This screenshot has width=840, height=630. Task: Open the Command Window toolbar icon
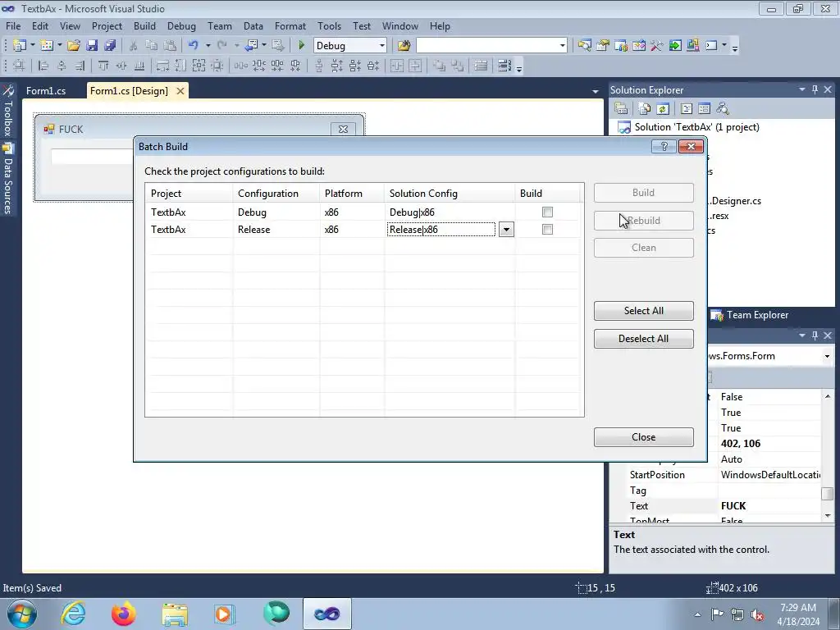pos(711,46)
